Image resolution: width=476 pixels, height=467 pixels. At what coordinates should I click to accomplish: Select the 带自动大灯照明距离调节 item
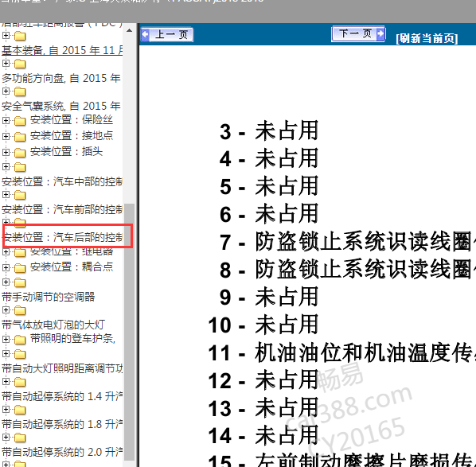click(62, 369)
